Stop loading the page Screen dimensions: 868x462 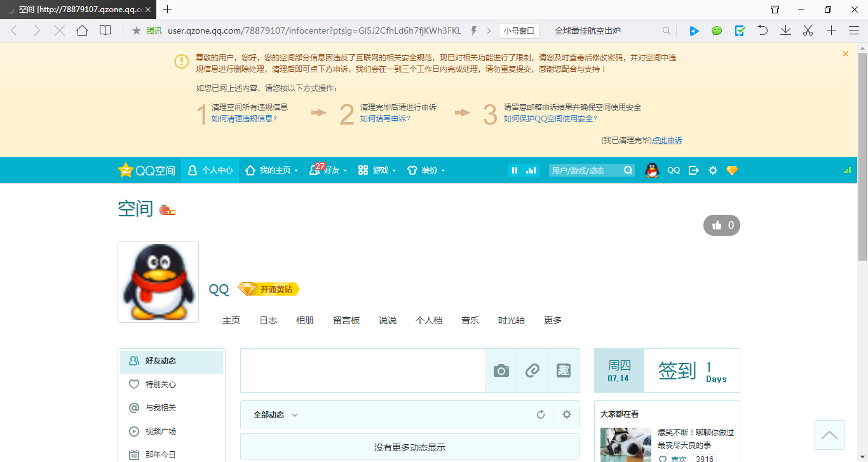click(x=60, y=31)
